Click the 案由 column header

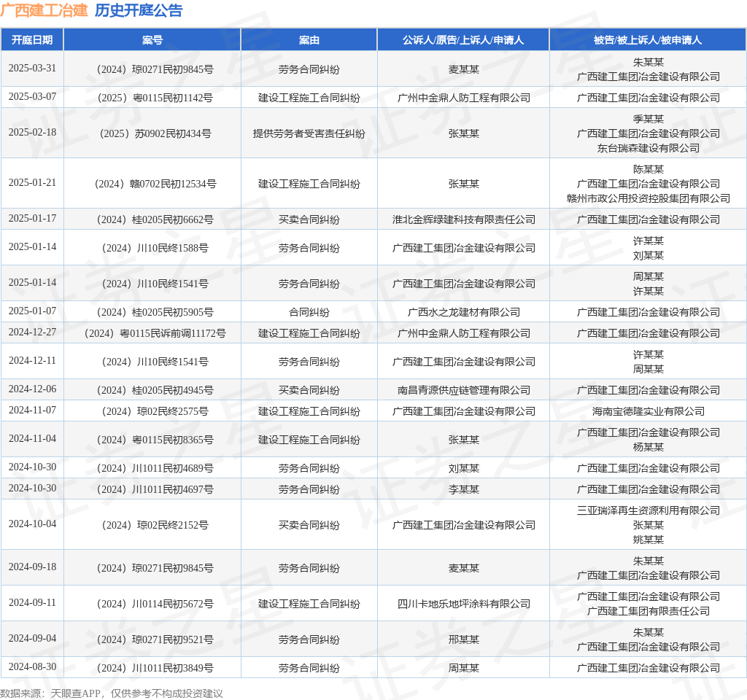click(x=309, y=40)
